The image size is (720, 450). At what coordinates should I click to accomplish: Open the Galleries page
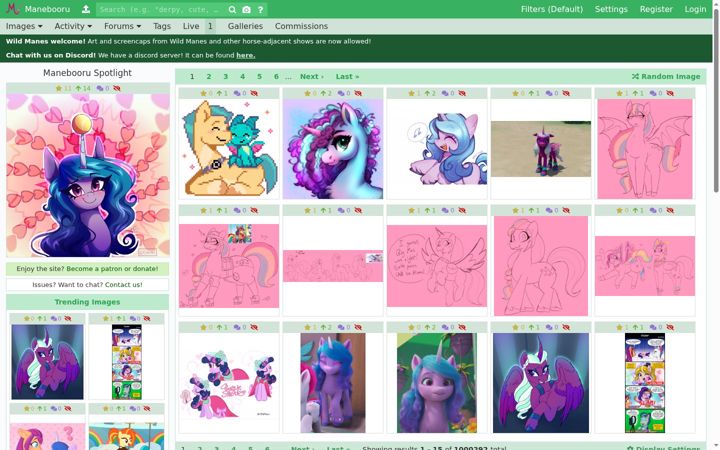(245, 26)
